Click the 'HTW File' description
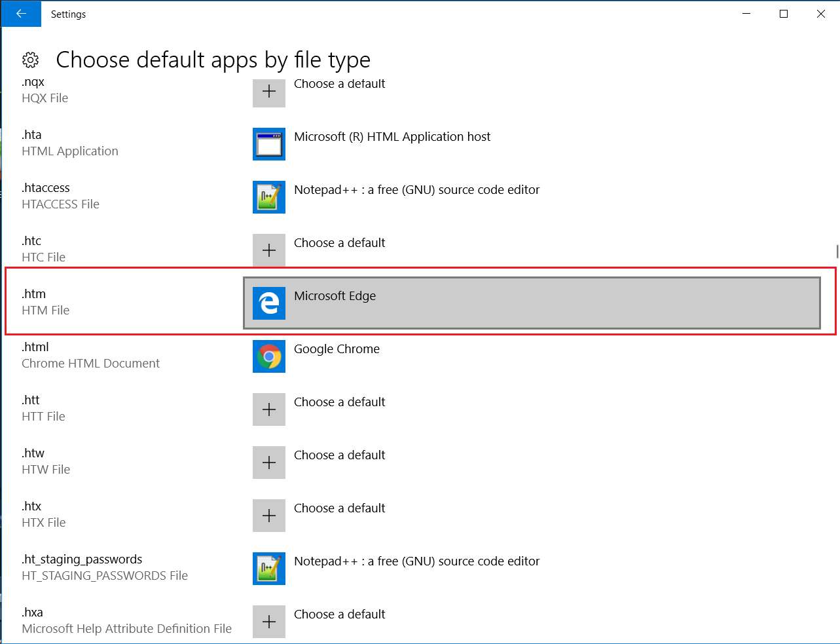840x644 pixels. point(46,470)
